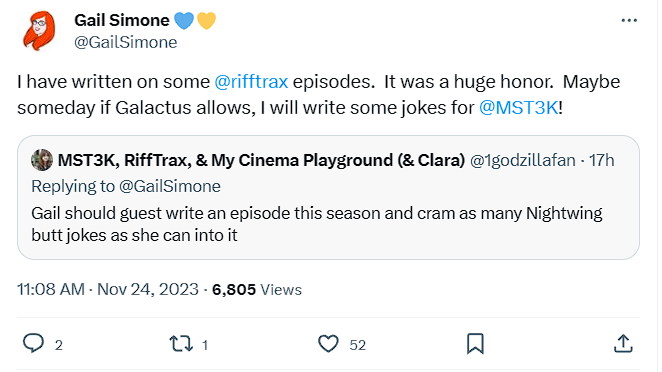Like the tweet with the heart icon
Viewport: 662px width, 372px height.
pyautogui.click(x=328, y=344)
